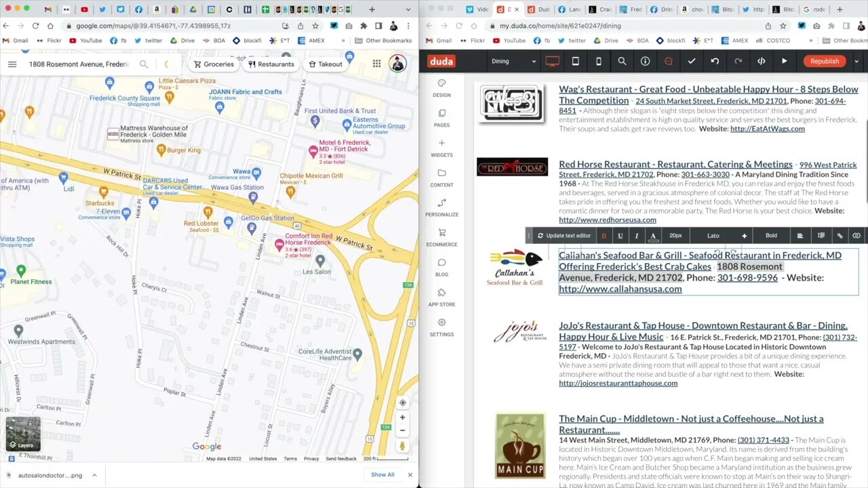The image size is (868, 488).
Task: Click Show All in downloads bar
Action: [382, 474]
